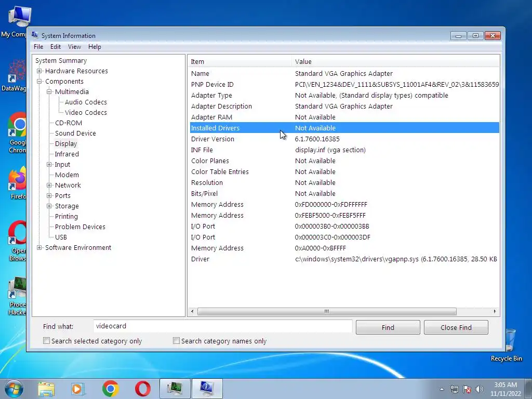Enable Search category names only checkbox

tap(176, 341)
